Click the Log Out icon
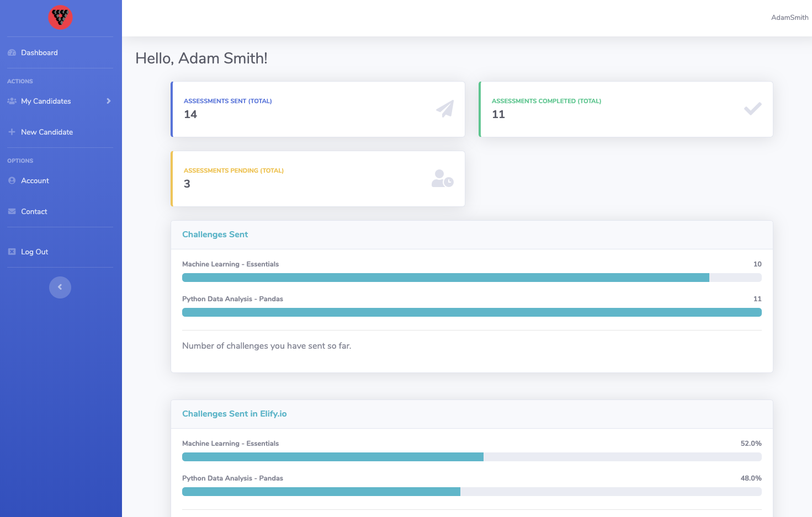The width and height of the screenshot is (812, 517). (x=12, y=252)
